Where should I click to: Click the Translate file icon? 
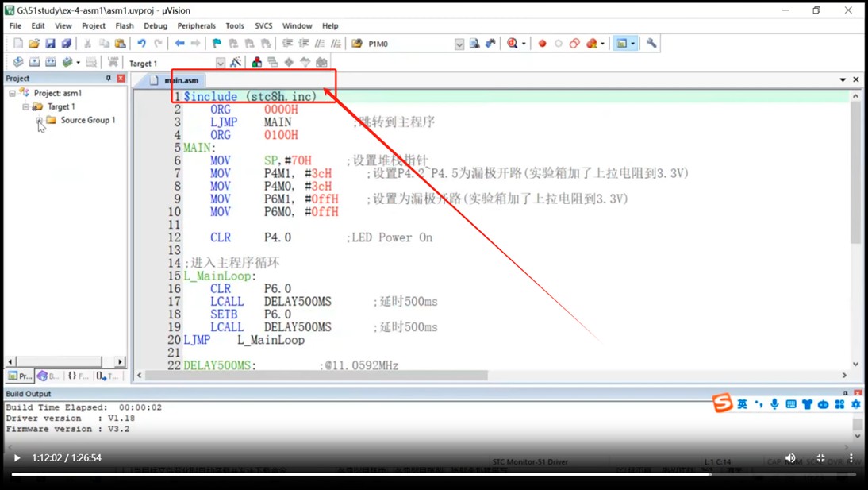(x=17, y=62)
